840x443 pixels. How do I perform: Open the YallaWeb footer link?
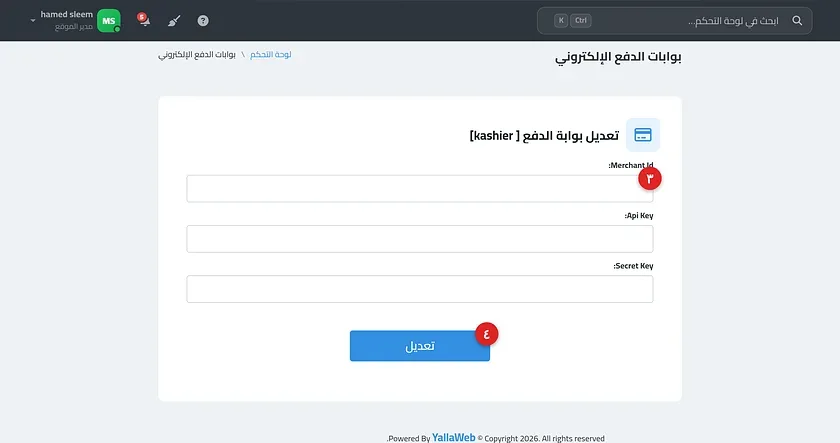tap(454, 438)
